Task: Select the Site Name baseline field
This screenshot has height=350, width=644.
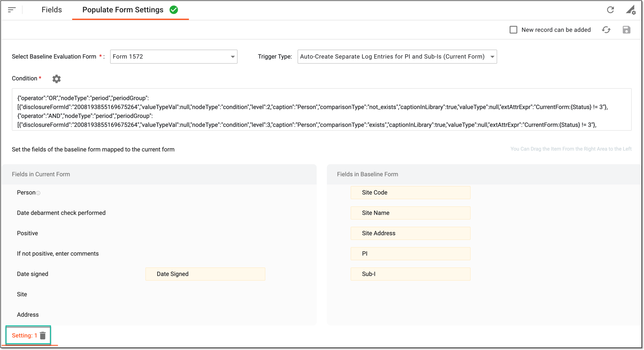Action: [410, 213]
